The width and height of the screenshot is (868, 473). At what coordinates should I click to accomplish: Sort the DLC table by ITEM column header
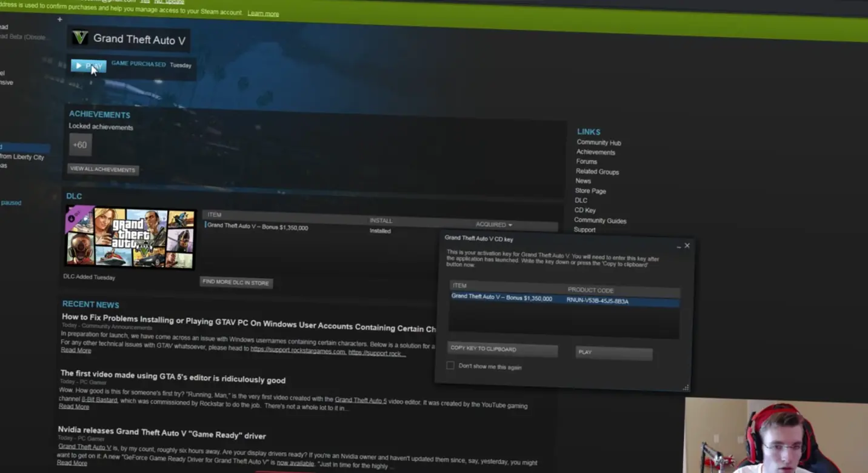(x=215, y=215)
